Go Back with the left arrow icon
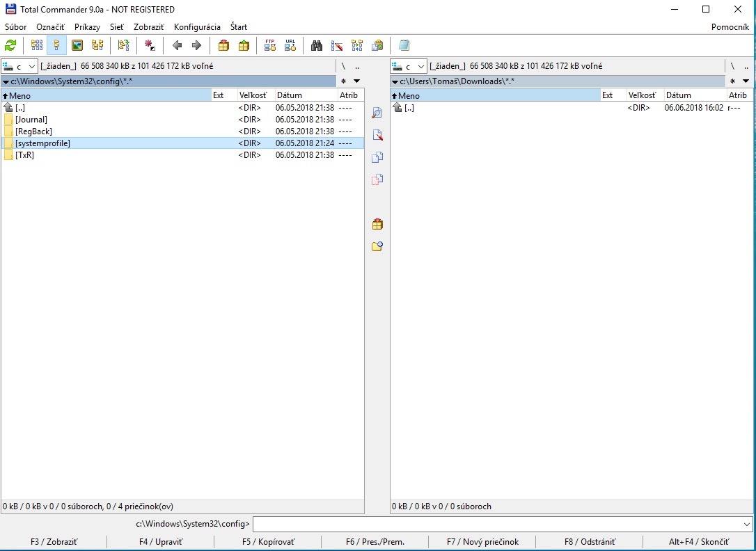Viewport: 756px width, 551px height. point(177,45)
